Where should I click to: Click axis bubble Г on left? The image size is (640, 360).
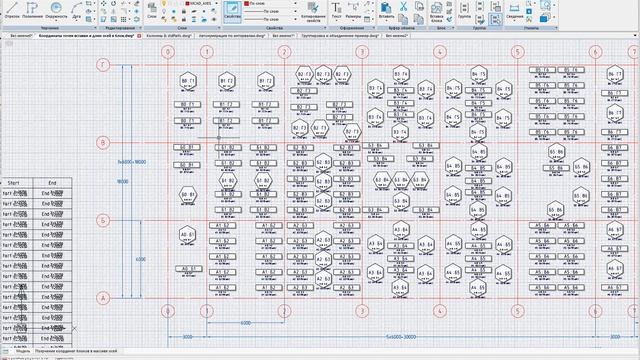click(103, 65)
